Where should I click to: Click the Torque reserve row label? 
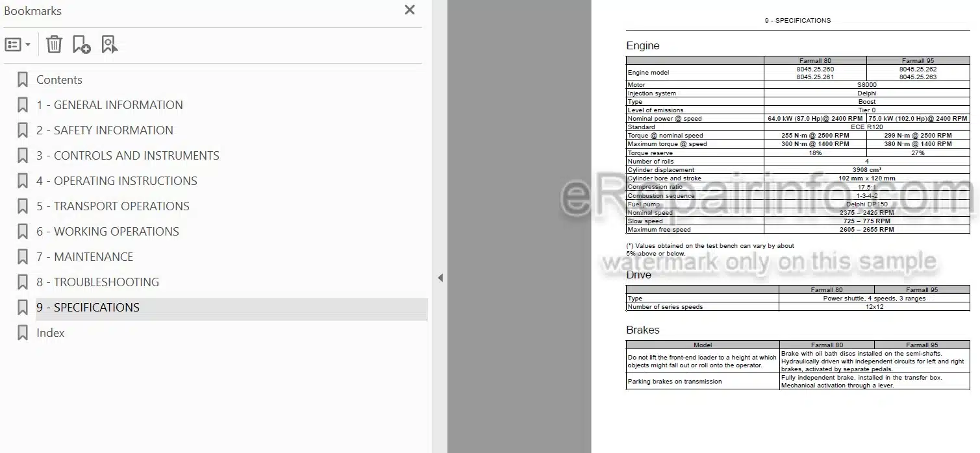(x=650, y=153)
